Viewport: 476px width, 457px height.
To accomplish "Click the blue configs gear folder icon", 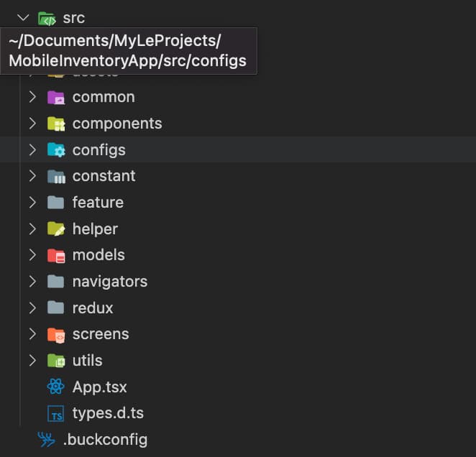I will tap(55, 150).
